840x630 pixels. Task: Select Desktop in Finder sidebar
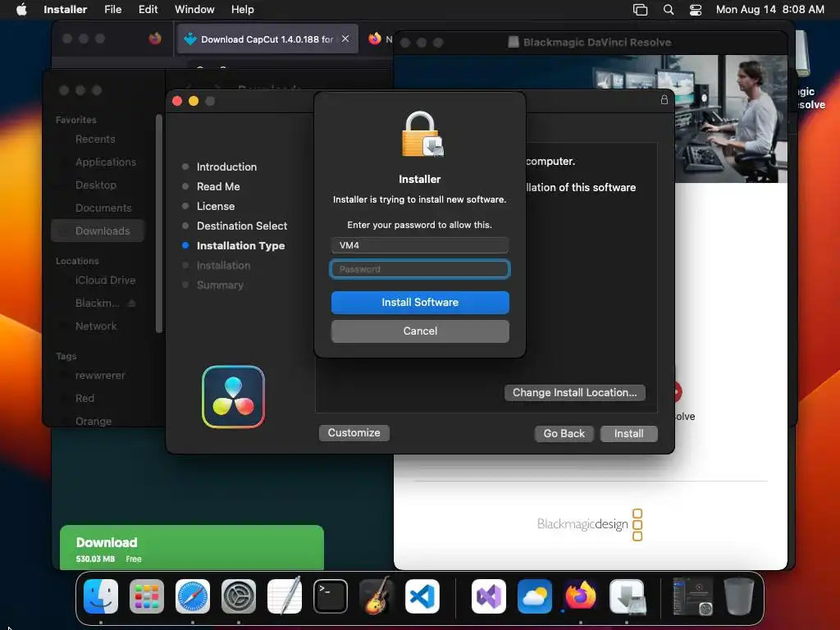click(96, 185)
